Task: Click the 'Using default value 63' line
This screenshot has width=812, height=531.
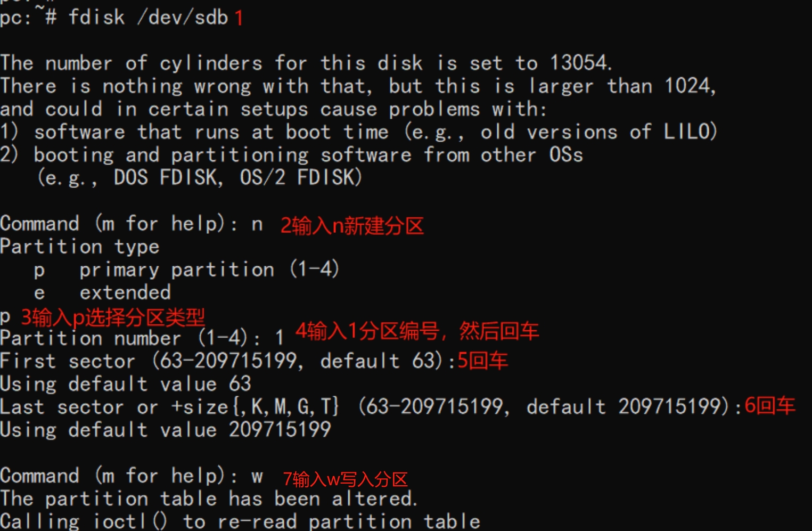Action: point(126,384)
